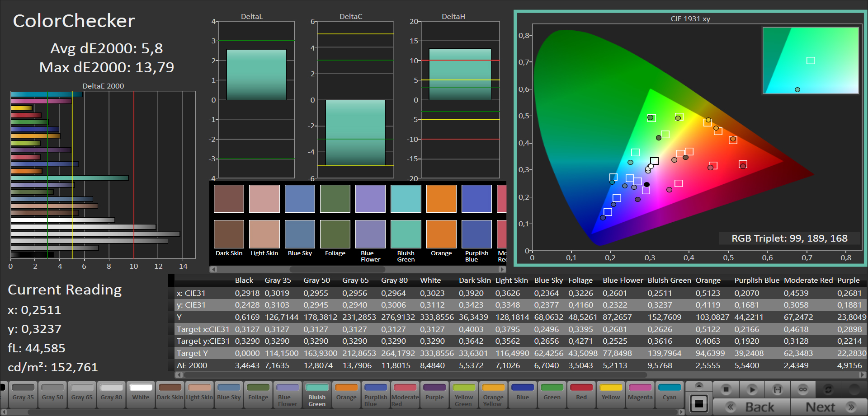Click the zoomed inset in CIE 1931 chart

click(x=810, y=61)
